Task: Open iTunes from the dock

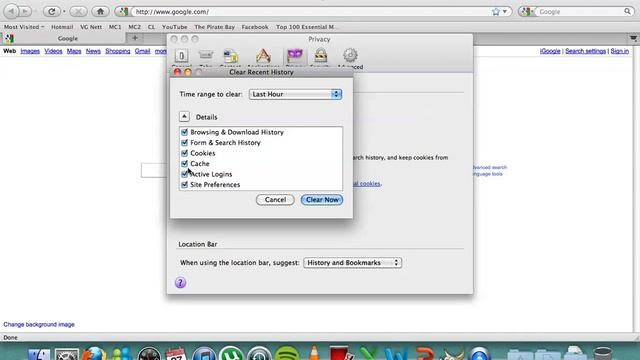Action: (x=204, y=354)
